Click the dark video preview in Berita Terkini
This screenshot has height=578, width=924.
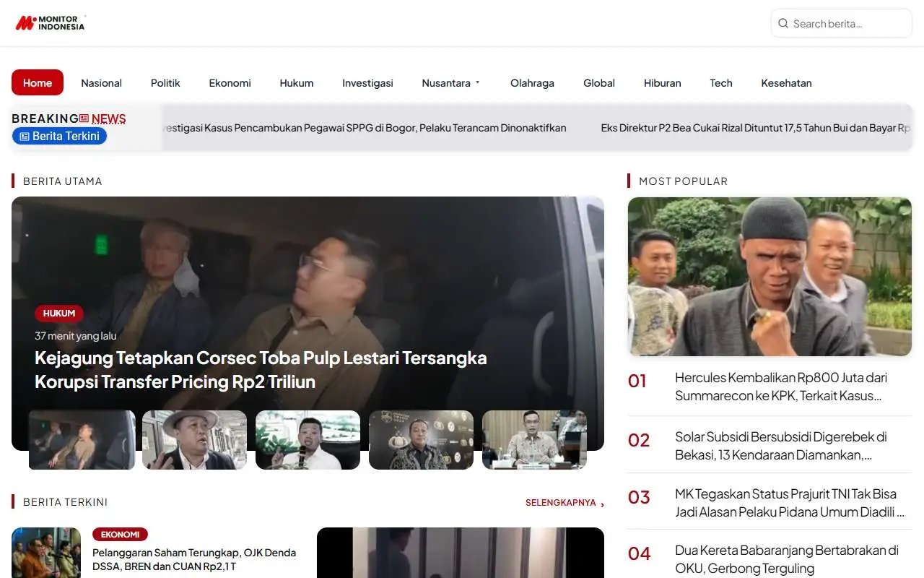tap(461, 553)
